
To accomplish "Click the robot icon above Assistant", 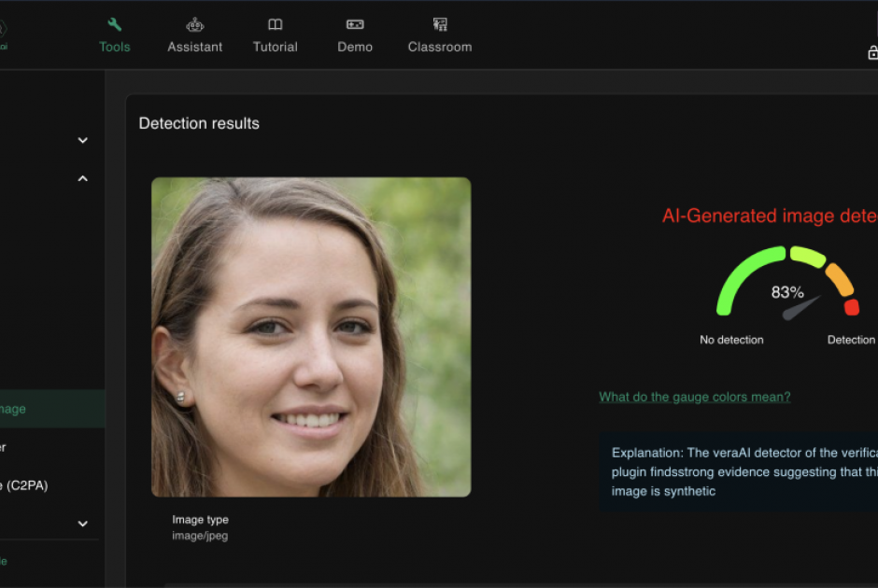I will coord(194,25).
